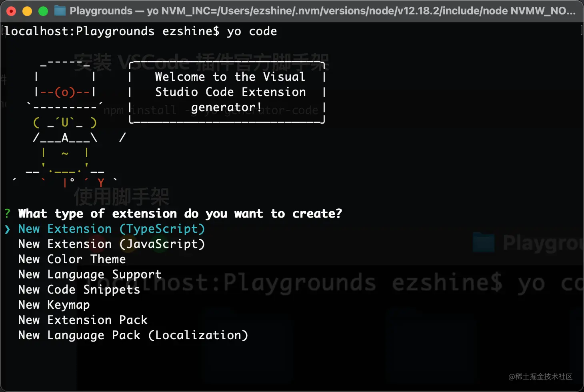The image size is (584, 392).
Task: Click the extension type question prompt
Action: tap(180, 214)
